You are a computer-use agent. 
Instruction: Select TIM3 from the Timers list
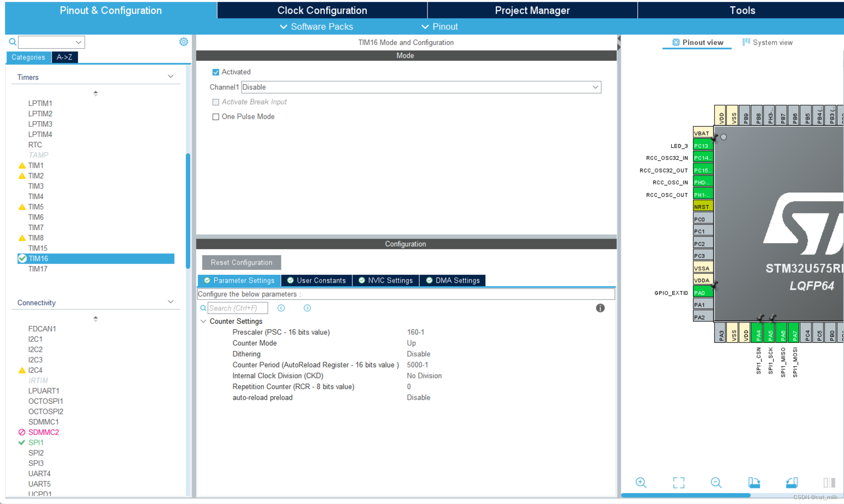coord(35,186)
